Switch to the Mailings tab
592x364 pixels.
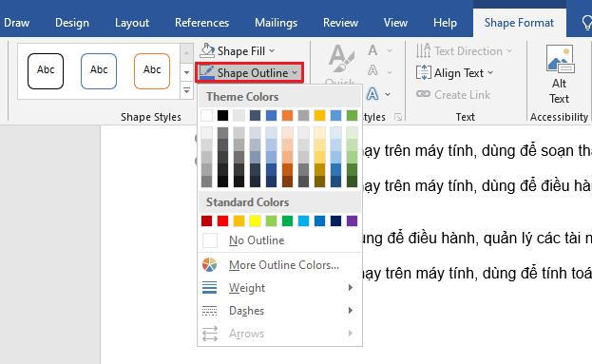click(x=276, y=23)
